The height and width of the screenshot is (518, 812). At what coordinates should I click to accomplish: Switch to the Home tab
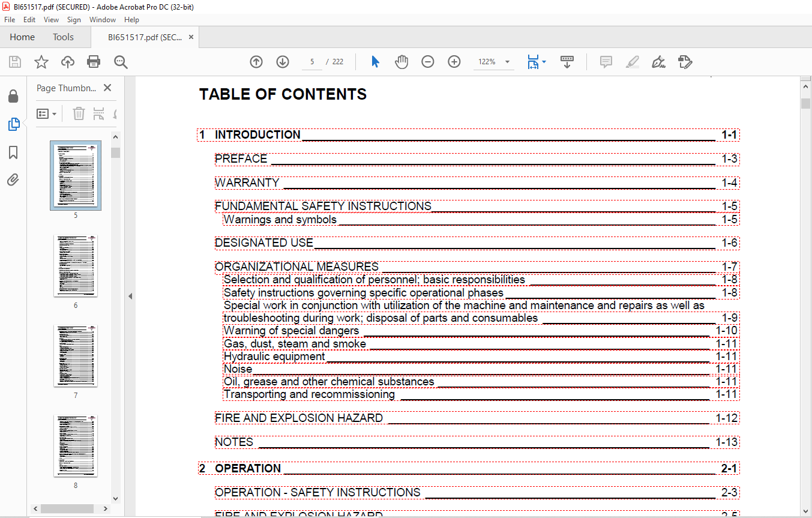[22, 37]
